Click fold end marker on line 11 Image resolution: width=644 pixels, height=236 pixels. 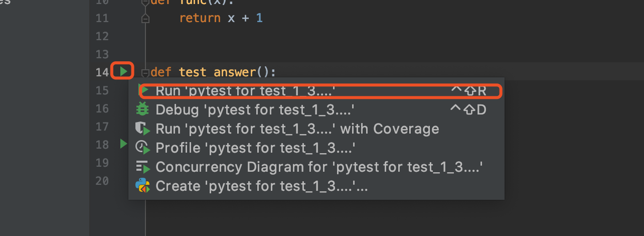[x=145, y=19]
